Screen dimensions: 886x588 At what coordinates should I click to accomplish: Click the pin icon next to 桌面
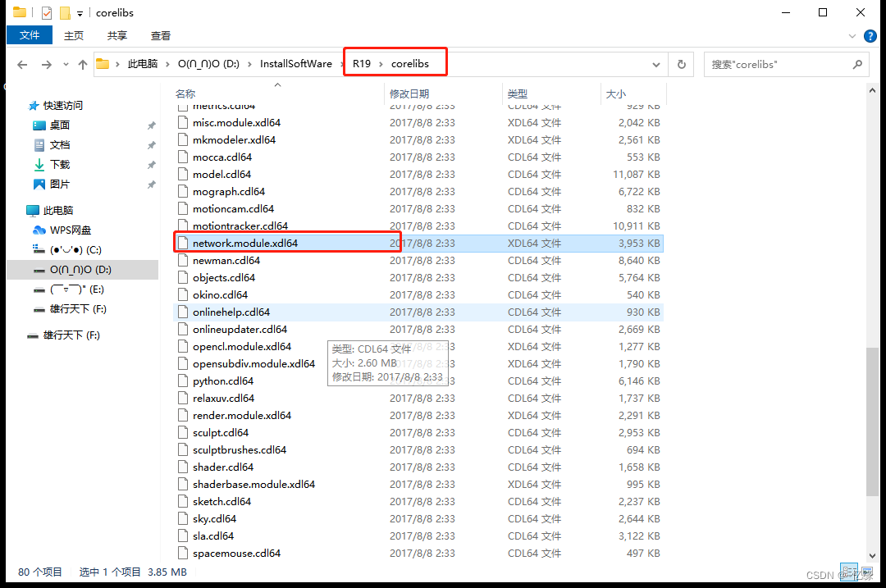(152, 125)
